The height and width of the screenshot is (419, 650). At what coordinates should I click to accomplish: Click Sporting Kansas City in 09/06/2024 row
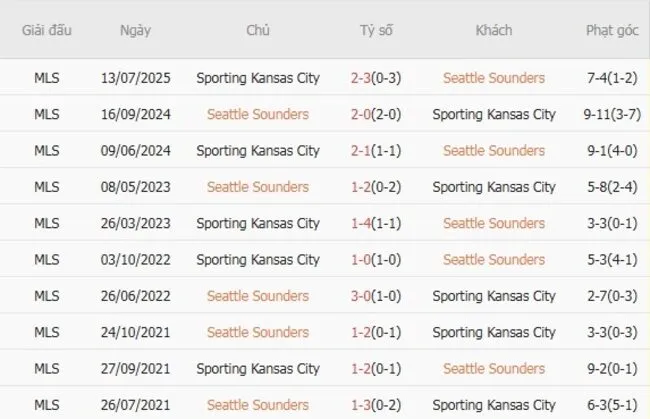(x=258, y=151)
